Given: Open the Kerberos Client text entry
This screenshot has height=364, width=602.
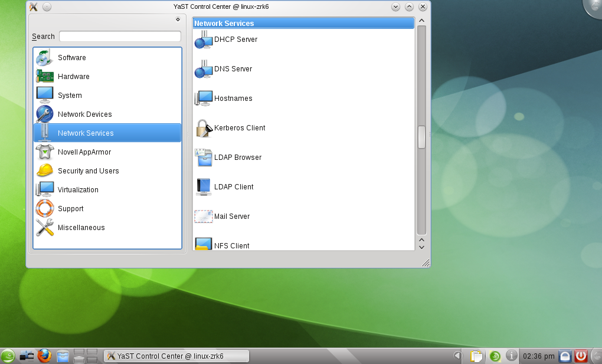Looking at the screenshot, I should point(240,128).
